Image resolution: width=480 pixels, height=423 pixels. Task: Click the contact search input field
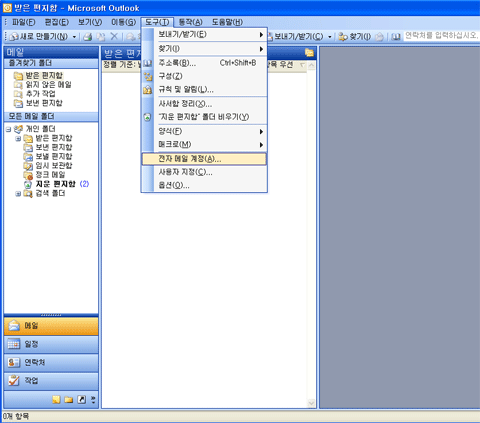pyautogui.click(x=441, y=36)
